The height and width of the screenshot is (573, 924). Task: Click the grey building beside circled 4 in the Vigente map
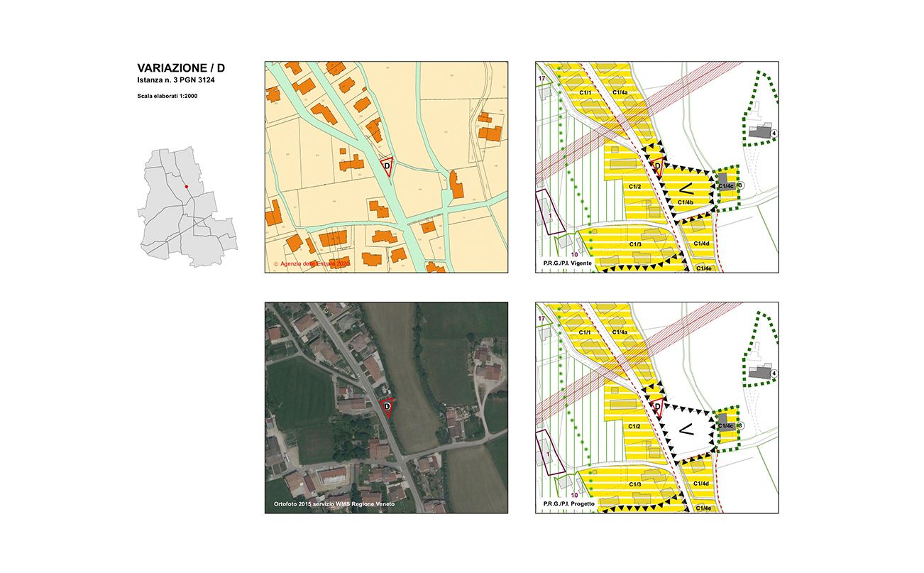[x=759, y=132]
